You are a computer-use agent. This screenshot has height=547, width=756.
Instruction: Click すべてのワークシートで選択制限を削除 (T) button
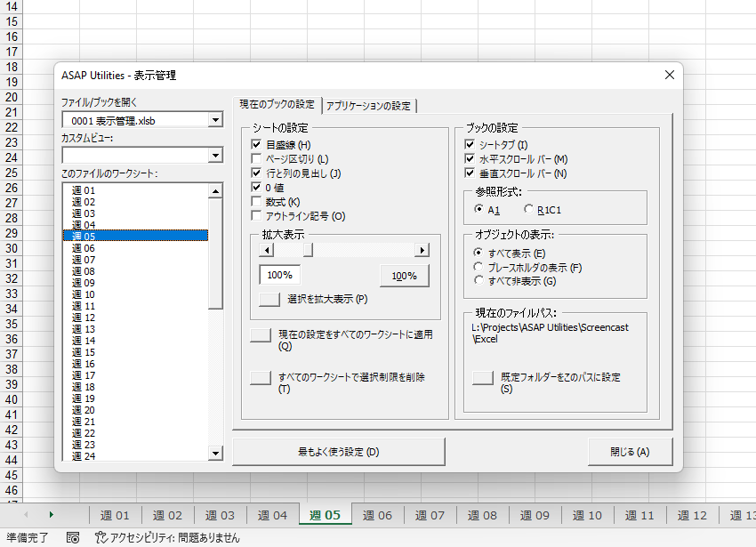pos(261,378)
